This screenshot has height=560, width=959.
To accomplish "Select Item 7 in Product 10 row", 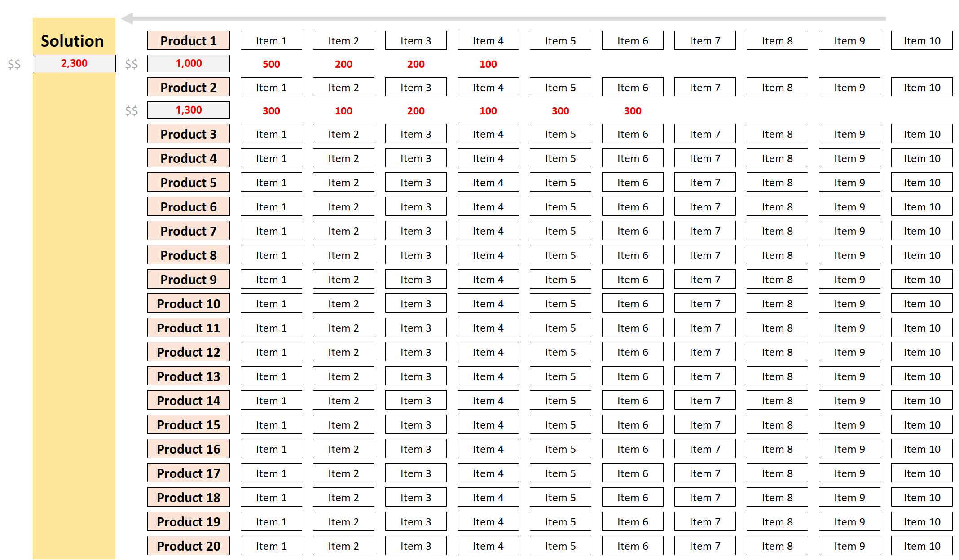I will [704, 304].
